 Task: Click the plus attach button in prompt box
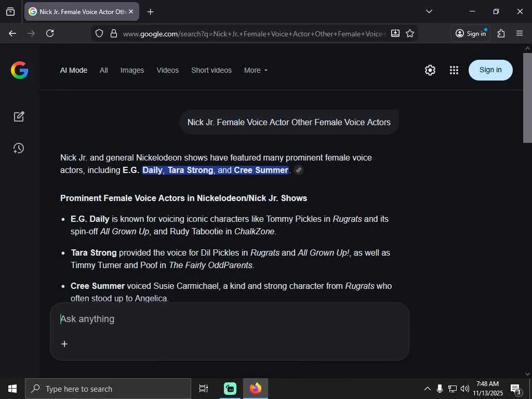pos(64,344)
